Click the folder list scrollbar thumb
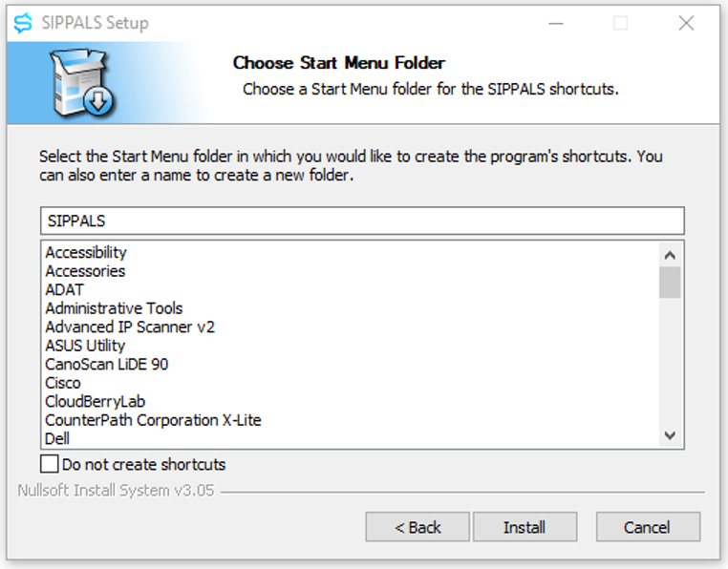 pyautogui.click(x=670, y=282)
